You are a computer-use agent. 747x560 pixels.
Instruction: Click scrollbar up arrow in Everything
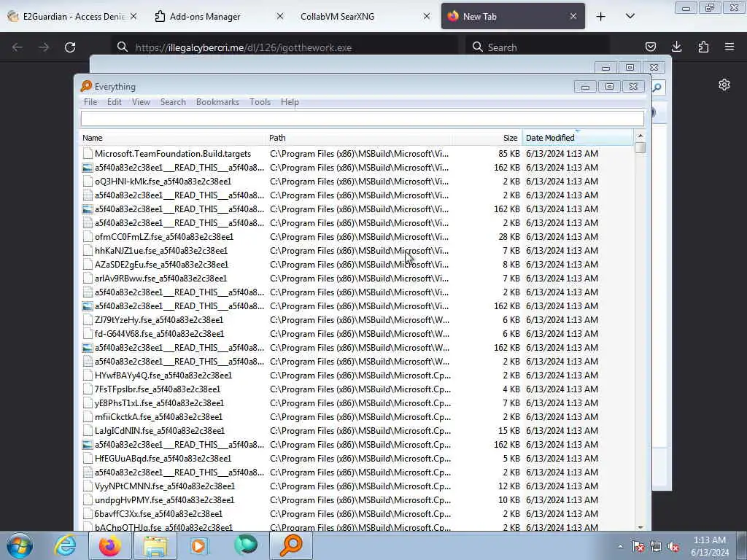point(640,136)
